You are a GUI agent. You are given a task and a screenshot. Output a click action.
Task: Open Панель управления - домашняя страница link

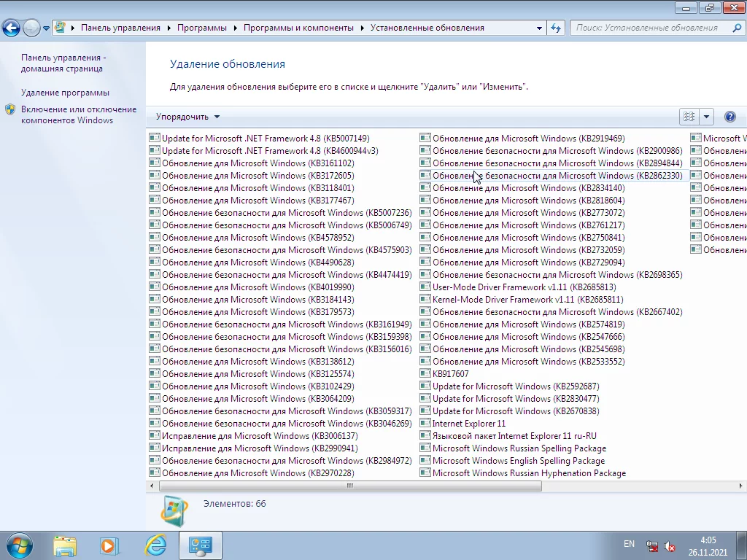[63, 63]
